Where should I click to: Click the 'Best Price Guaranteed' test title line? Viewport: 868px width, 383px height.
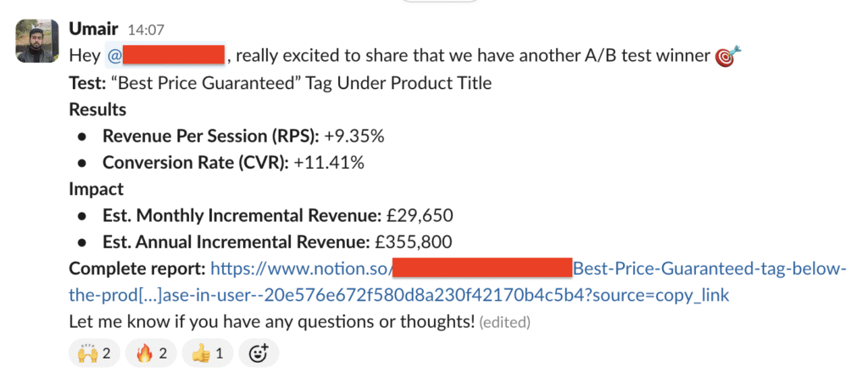coord(280,83)
